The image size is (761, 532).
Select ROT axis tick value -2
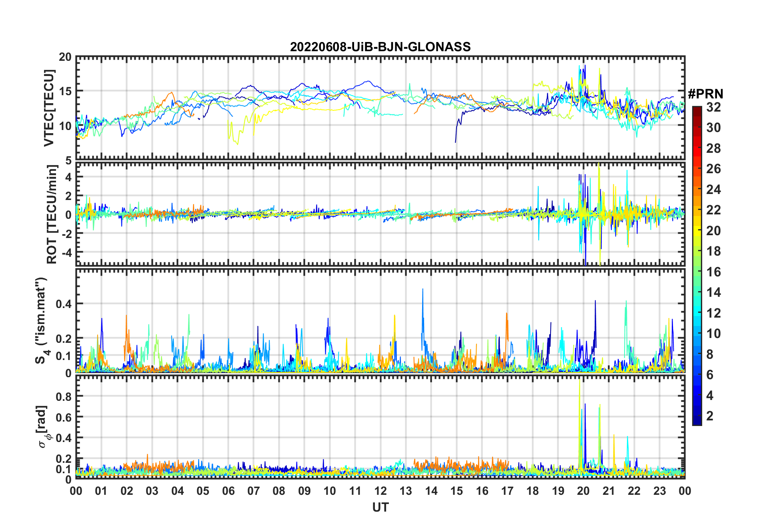(x=66, y=234)
